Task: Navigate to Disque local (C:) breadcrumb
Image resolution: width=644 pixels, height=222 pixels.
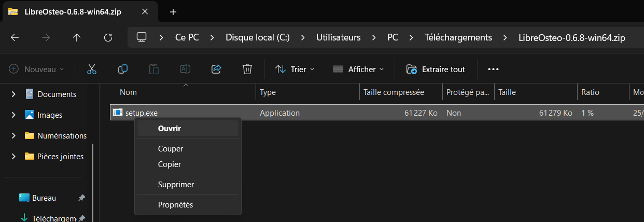Action: [x=258, y=37]
